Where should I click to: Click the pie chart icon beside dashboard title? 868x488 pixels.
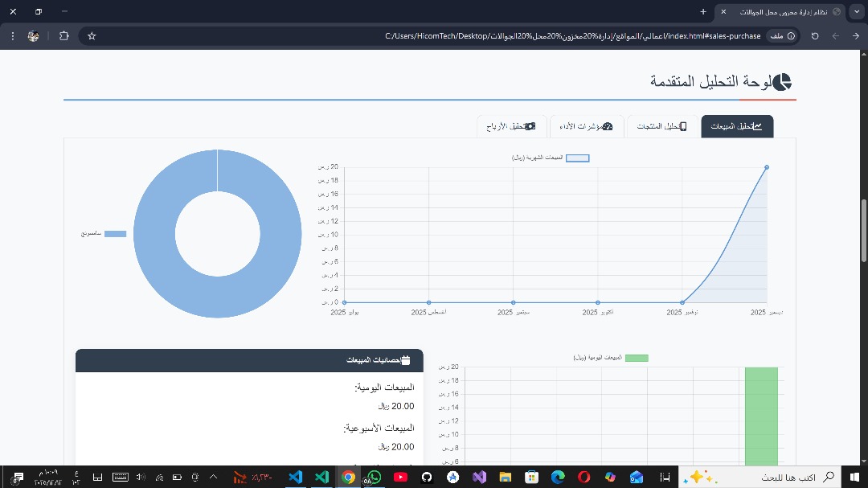782,82
